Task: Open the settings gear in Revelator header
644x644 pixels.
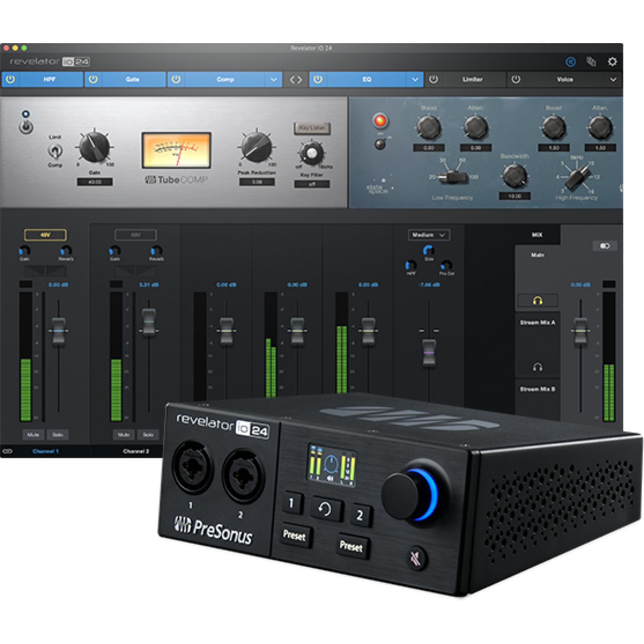Action: point(612,62)
